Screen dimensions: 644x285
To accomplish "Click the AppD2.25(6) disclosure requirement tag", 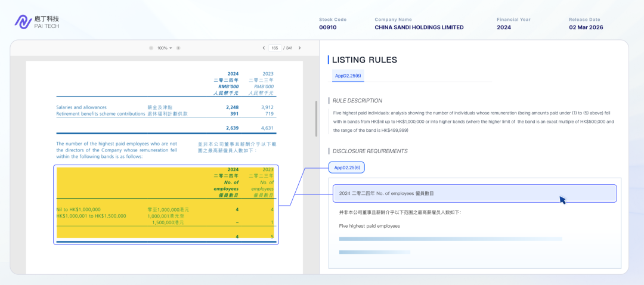I will tap(347, 168).
